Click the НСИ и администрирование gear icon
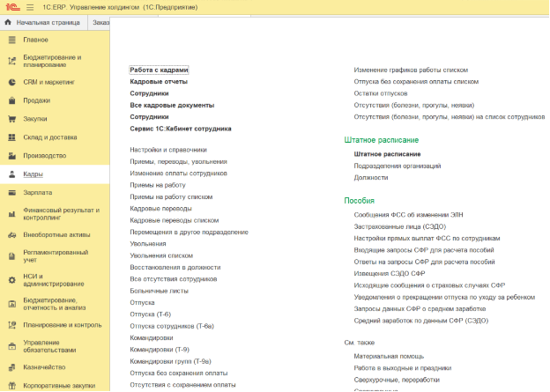Image resolution: width=550 pixels, height=392 pixels. [x=12, y=280]
